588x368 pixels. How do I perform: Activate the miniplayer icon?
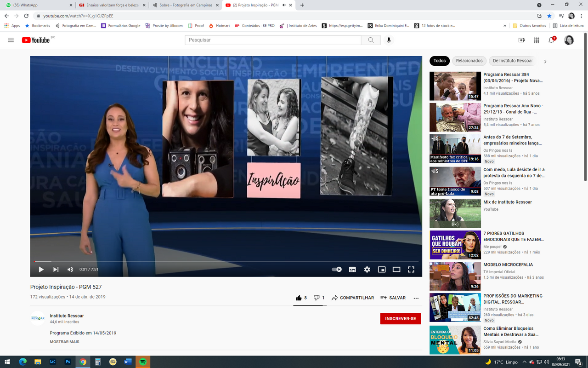pos(382,270)
